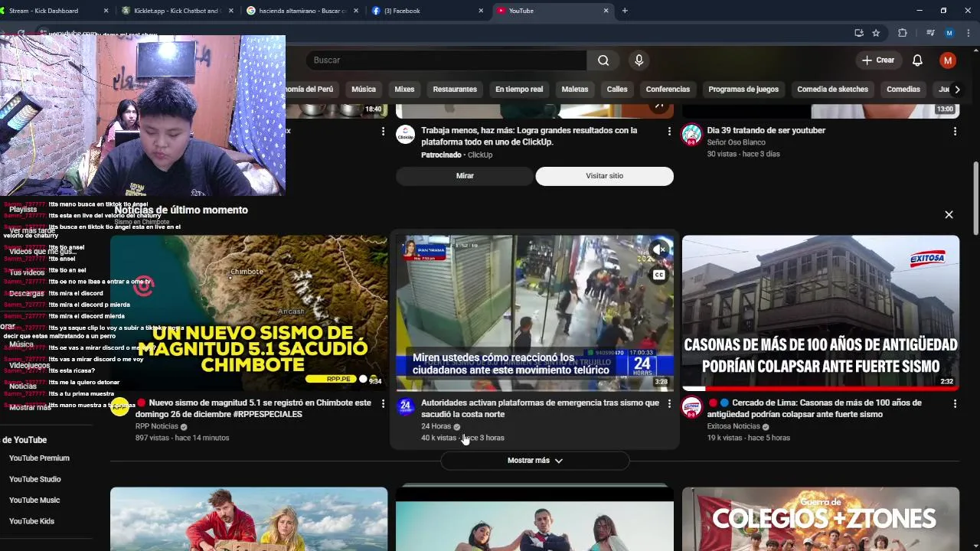Close the YouTube browser tab
Image resolution: width=980 pixels, height=551 pixels.
(x=606, y=11)
